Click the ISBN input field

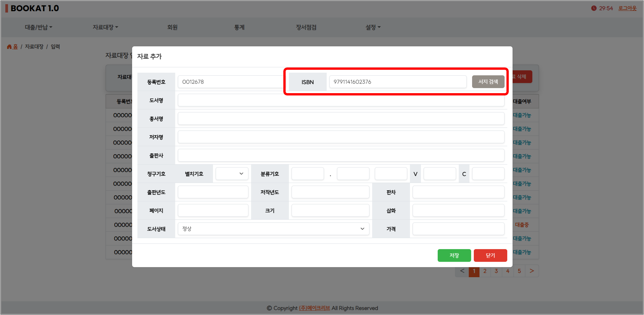coord(398,82)
